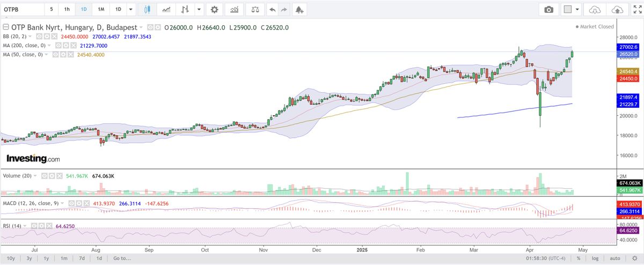Image resolution: width=644 pixels, height=265 pixels.
Task: Set range to 3y
Action: click(30, 259)
